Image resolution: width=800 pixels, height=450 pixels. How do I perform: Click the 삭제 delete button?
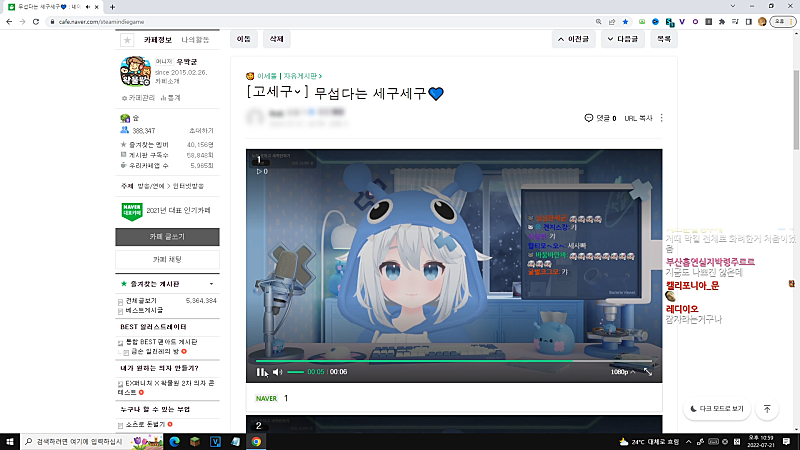tap(277, 39)
